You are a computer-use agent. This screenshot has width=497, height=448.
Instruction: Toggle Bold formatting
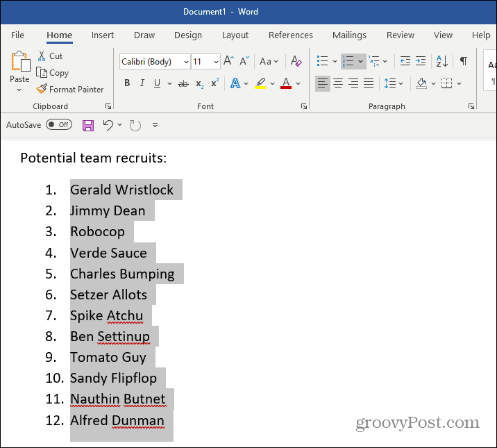(x=127, y=83)
